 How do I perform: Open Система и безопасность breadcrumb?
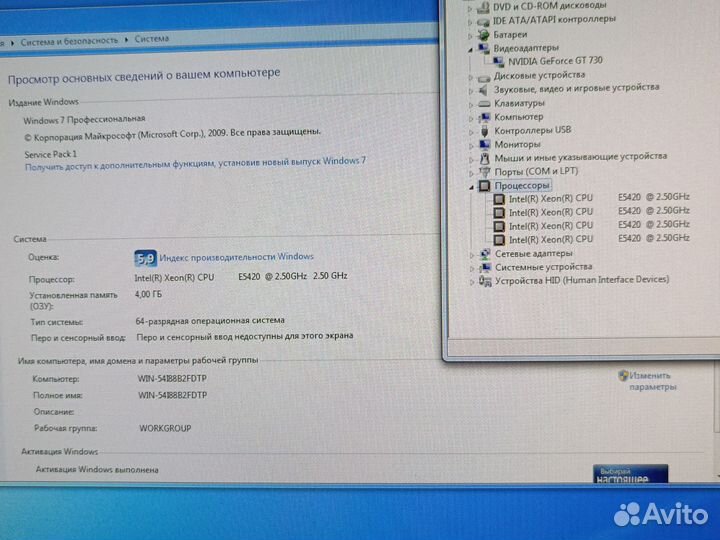[69, 41]
